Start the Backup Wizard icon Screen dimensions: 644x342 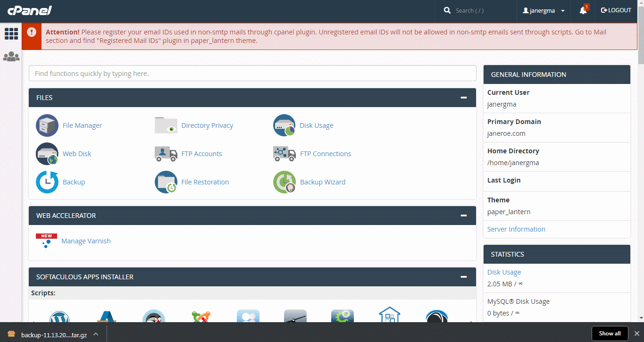284,182
